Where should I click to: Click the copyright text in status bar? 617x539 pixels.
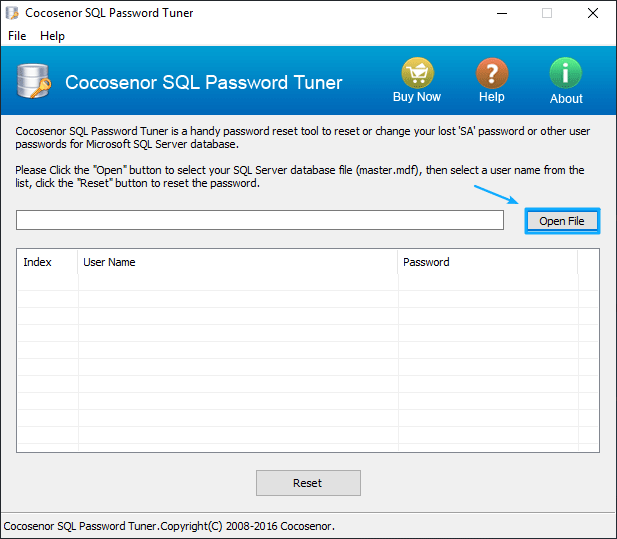pos(169,526)
